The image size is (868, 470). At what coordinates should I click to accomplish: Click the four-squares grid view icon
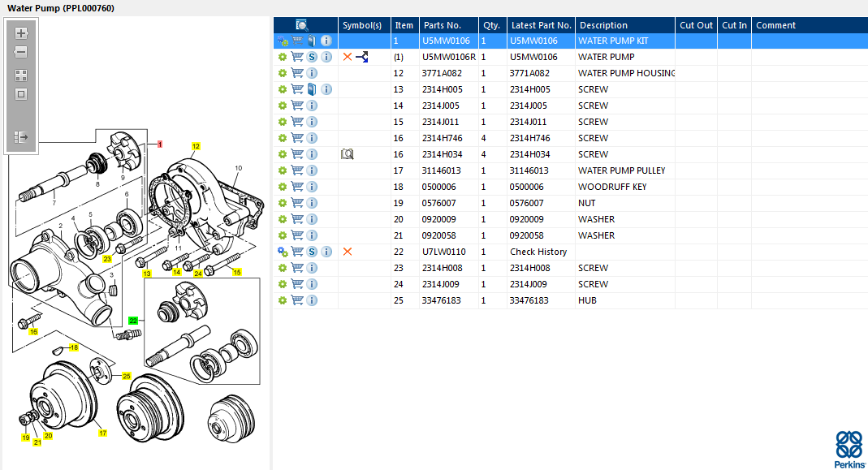pos(21,75)
